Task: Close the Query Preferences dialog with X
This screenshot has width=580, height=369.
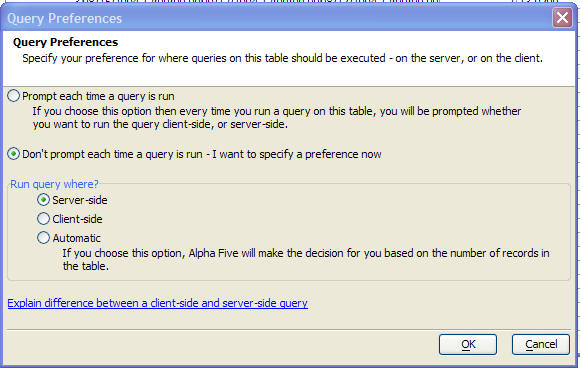Action: click(x=562, y=17)
